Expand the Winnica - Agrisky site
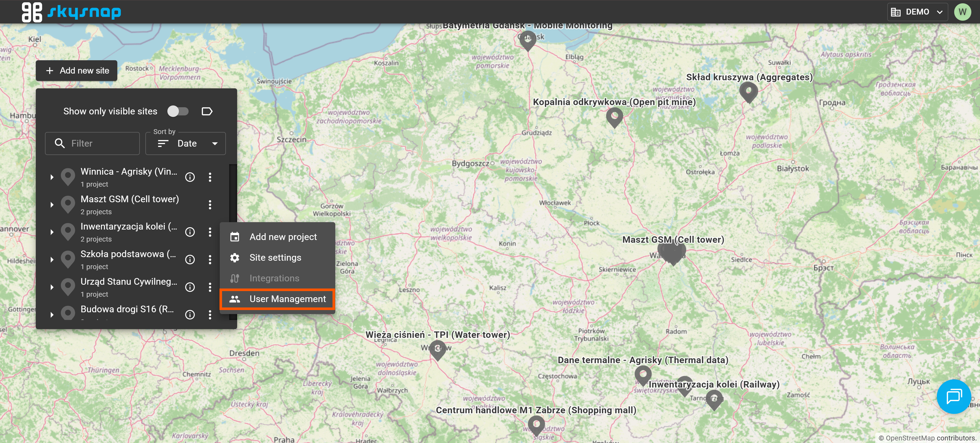Image resolution: width=980 pixels, height=443 pixels. click(52, 177)
